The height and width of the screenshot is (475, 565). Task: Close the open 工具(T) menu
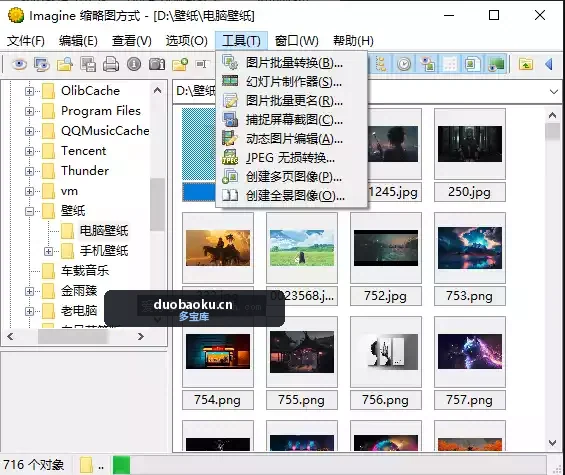[241, 41]
